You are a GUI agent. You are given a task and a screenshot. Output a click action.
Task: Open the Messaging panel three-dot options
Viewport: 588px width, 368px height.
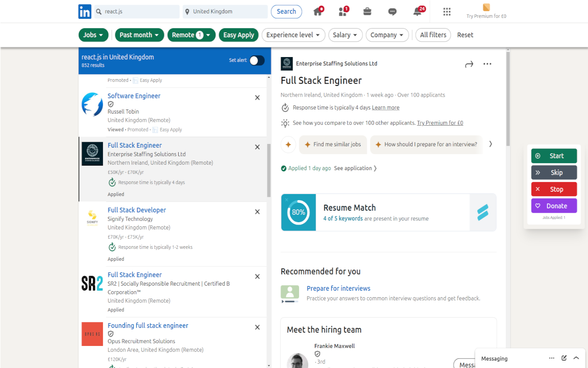coord(551,358)
